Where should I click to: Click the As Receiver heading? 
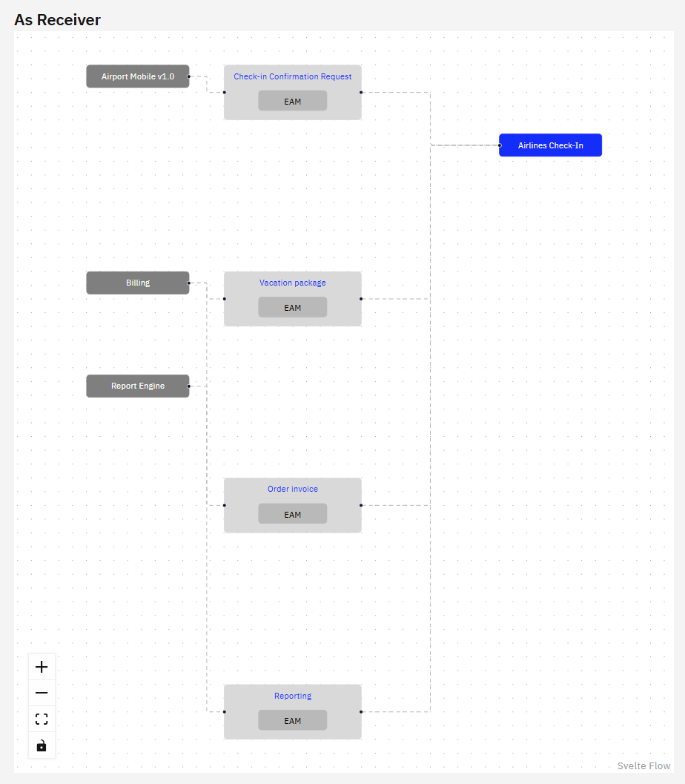pyautogui.click(x=57, y=20)
